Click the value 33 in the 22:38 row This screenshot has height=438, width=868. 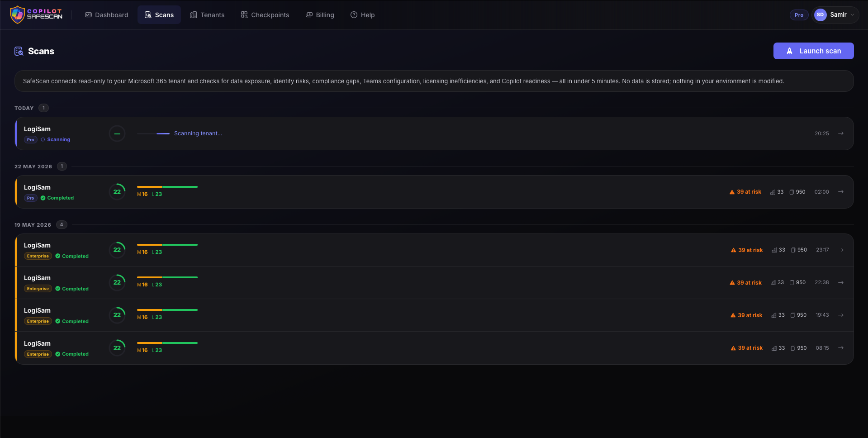click(x=781, y=282)
